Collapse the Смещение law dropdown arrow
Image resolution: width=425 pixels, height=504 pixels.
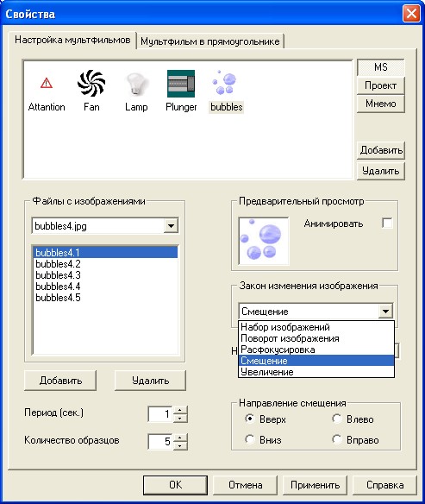pyautogui.click(x=385, y=312)
